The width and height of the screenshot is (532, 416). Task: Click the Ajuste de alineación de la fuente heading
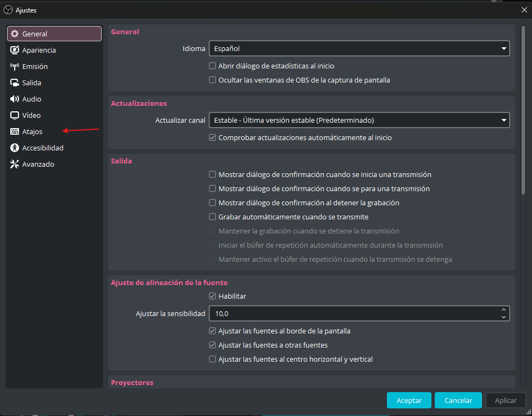pyautogui.click(x=169, y=283)
